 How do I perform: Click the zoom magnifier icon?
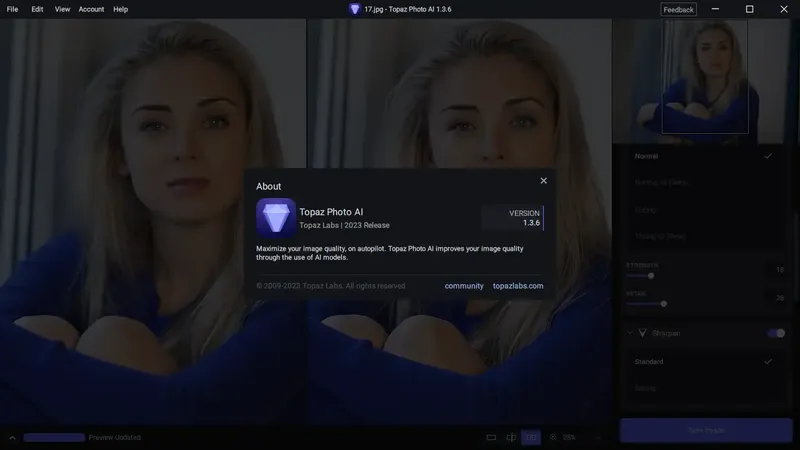[553, 437]
